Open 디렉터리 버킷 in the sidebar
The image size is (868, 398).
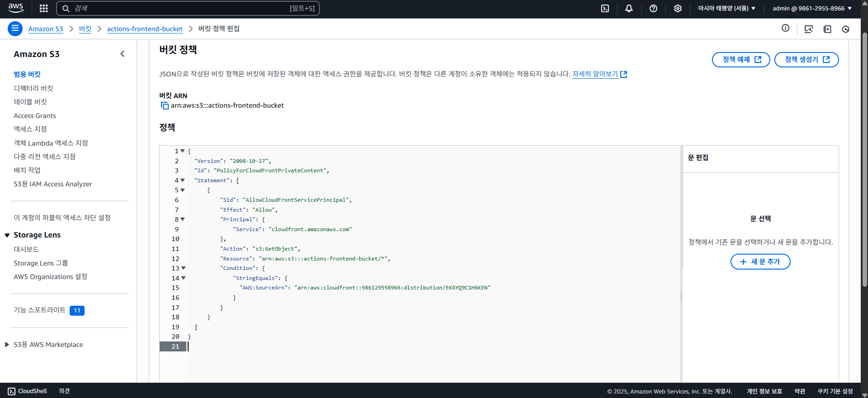pos(33,88)
